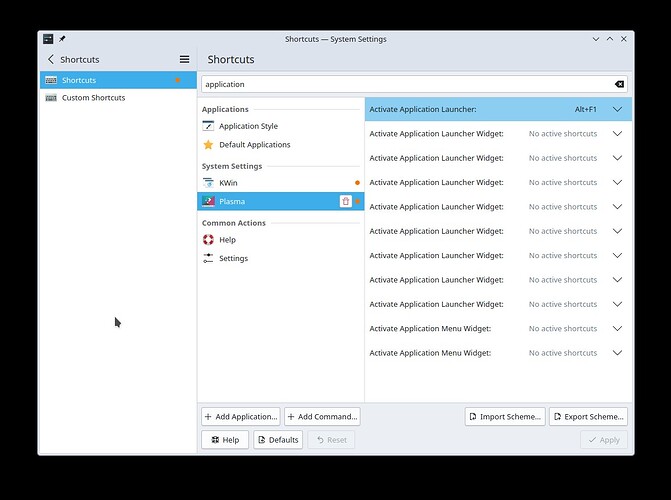Open Help from the bottom button bar
This screenshot has height=500, width=671.
pyautogui.click(x=225, y=440)
